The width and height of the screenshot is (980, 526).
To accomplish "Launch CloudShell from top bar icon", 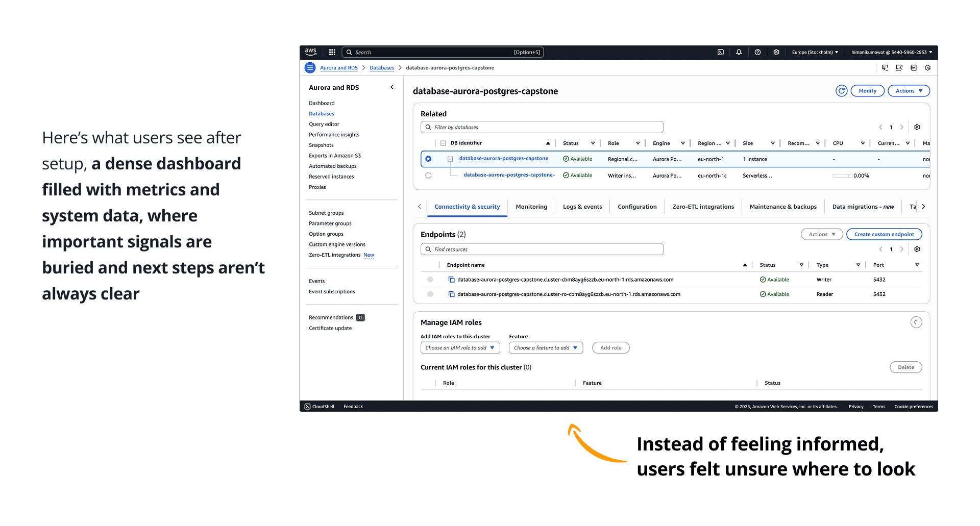I will click(720, 52).
